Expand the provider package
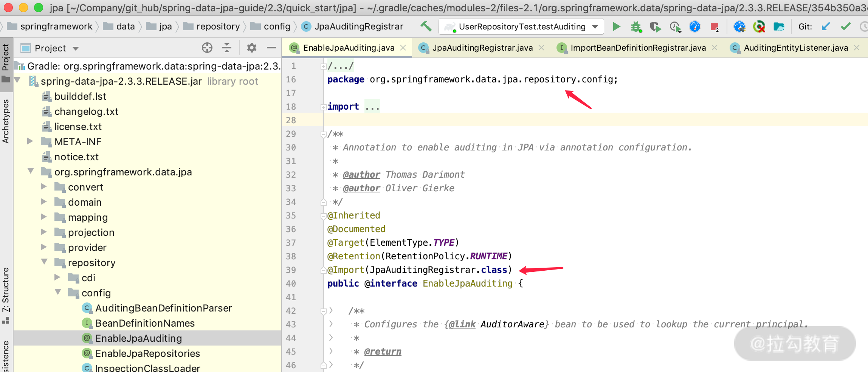 (x=44, y=247)
